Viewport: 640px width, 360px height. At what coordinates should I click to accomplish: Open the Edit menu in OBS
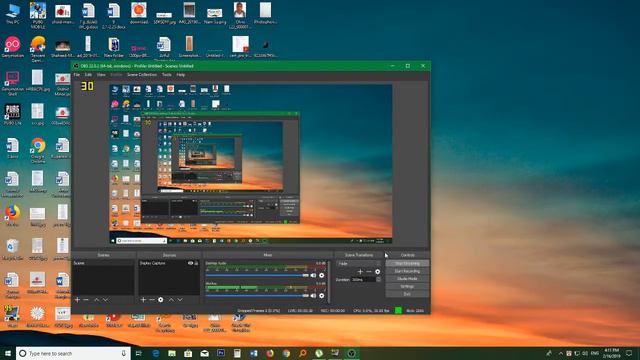tap(88, 75)
